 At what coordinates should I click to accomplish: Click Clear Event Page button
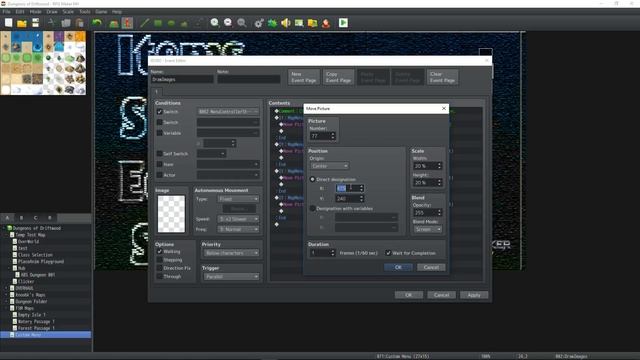pyautogui.click(x=442, y=77)
